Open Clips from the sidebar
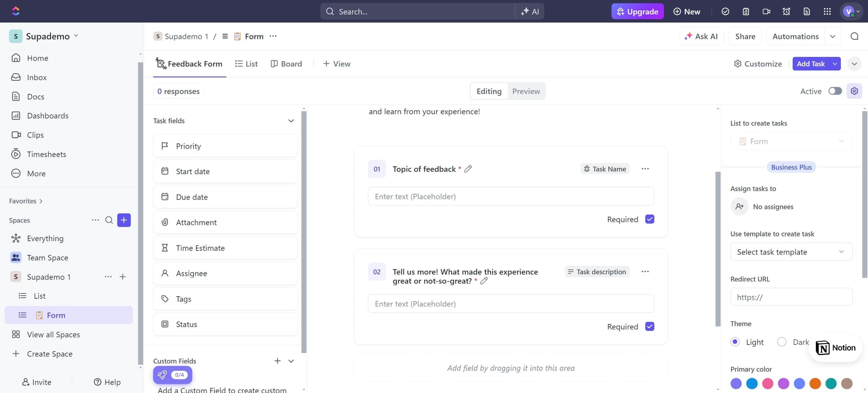The image size is (868, 393). [36, 135]
